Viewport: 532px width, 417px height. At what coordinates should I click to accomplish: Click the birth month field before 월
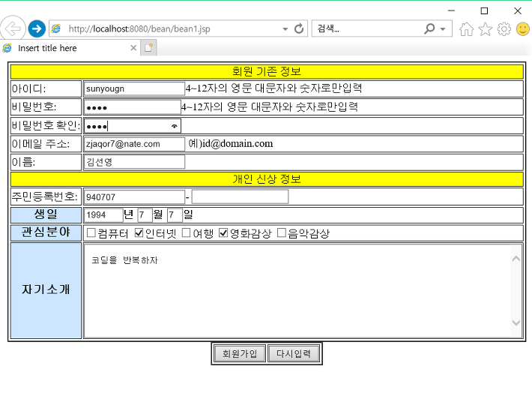145,215
